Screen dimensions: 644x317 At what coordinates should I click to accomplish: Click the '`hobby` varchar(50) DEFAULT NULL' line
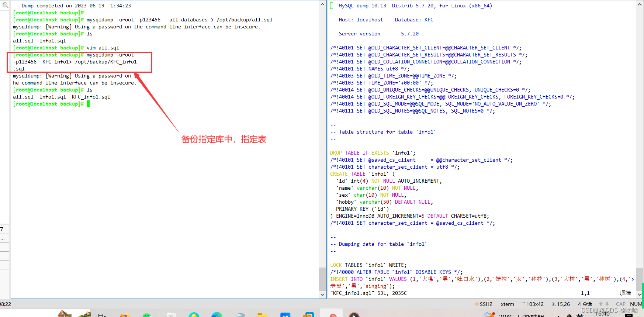385,202
